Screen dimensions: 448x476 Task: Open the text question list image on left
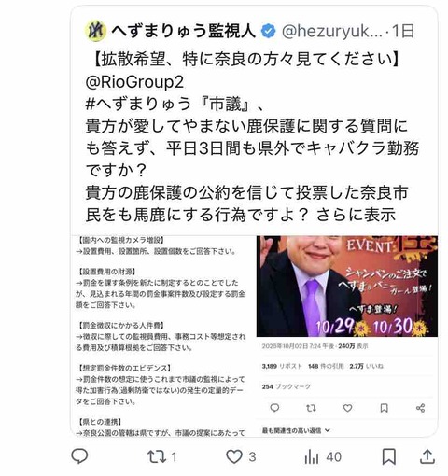(161, 336)
